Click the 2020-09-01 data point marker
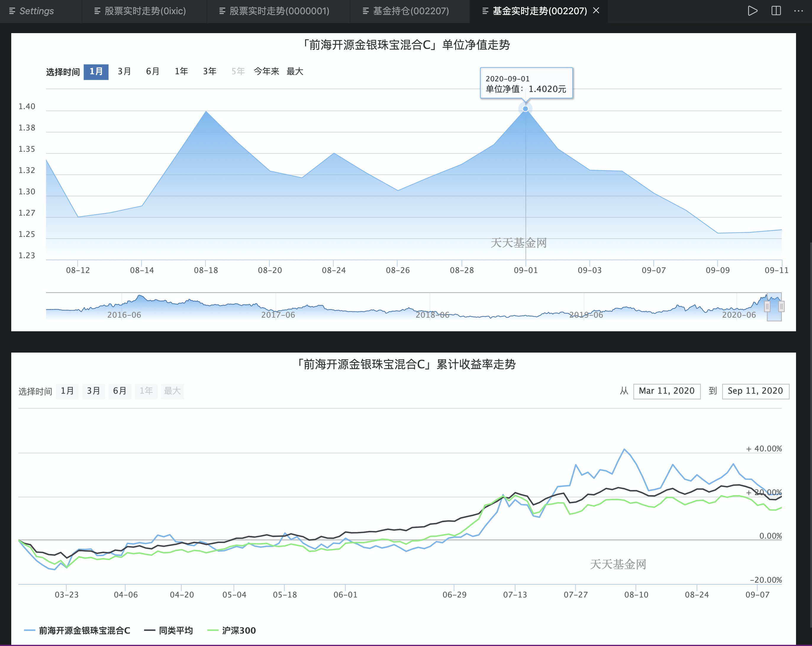Image resolution: width=812 pixels, height=646 pixels. coord(525,109)
